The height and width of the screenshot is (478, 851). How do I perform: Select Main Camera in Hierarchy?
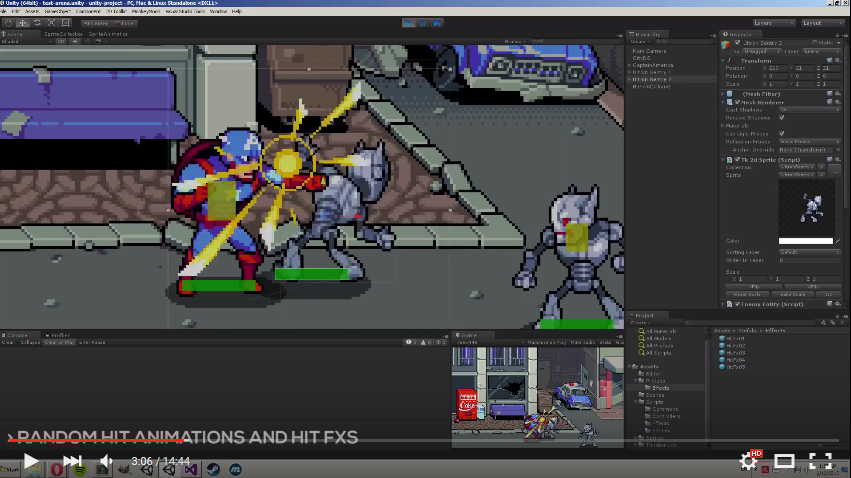click(x=649, y=51)
